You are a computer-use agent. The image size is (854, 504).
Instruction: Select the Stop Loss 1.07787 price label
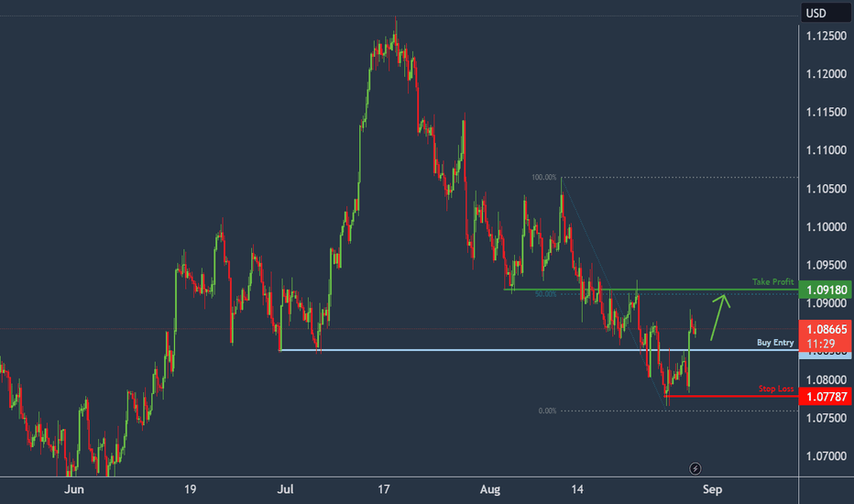click(826, 396)
